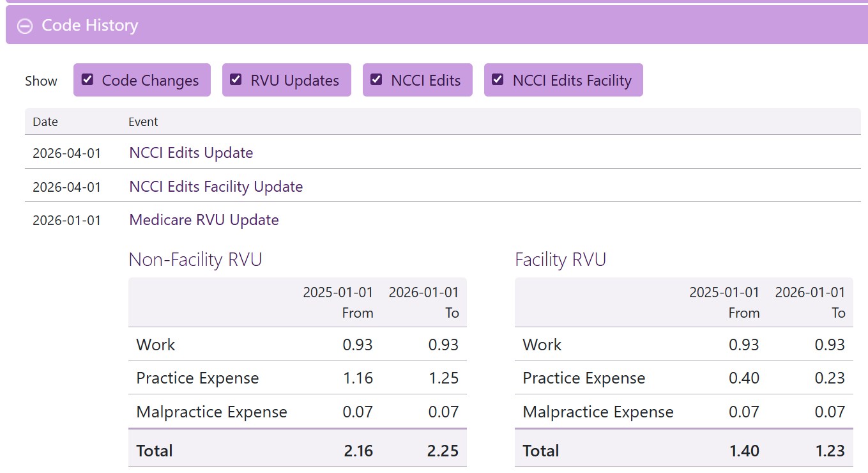This screenshot has width=868, height=473.
Task: Toggle the RVU Updates checkbox
Action: click(236, 80)
